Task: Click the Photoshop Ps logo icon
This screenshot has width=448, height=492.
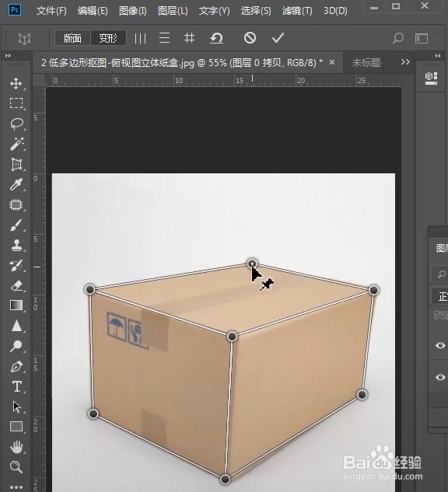Action: (x=15, y=10)
